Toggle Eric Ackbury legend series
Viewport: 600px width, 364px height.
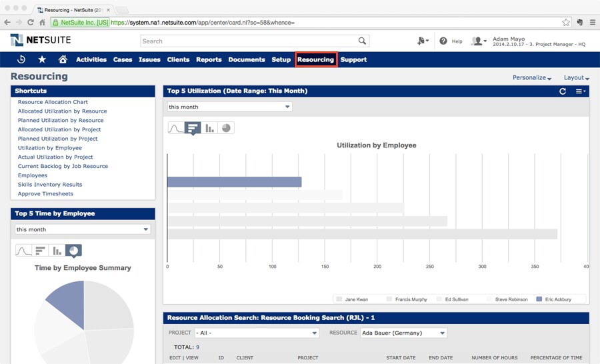click(x=554, y=299)
